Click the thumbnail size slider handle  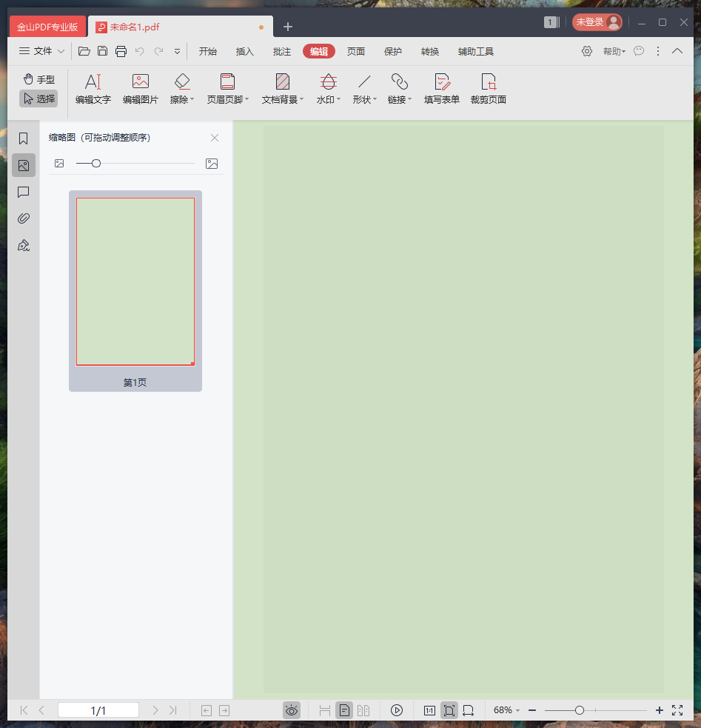[x=96, y=163]
